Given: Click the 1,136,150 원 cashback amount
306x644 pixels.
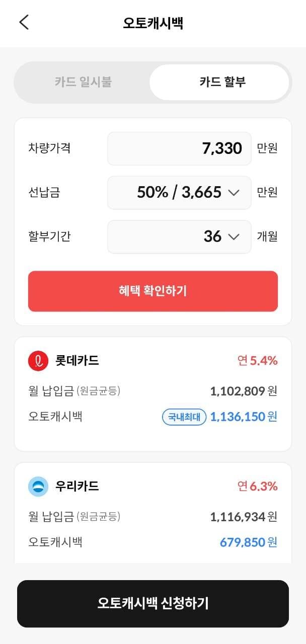Looking at the screenshot, I should (241, 417).
